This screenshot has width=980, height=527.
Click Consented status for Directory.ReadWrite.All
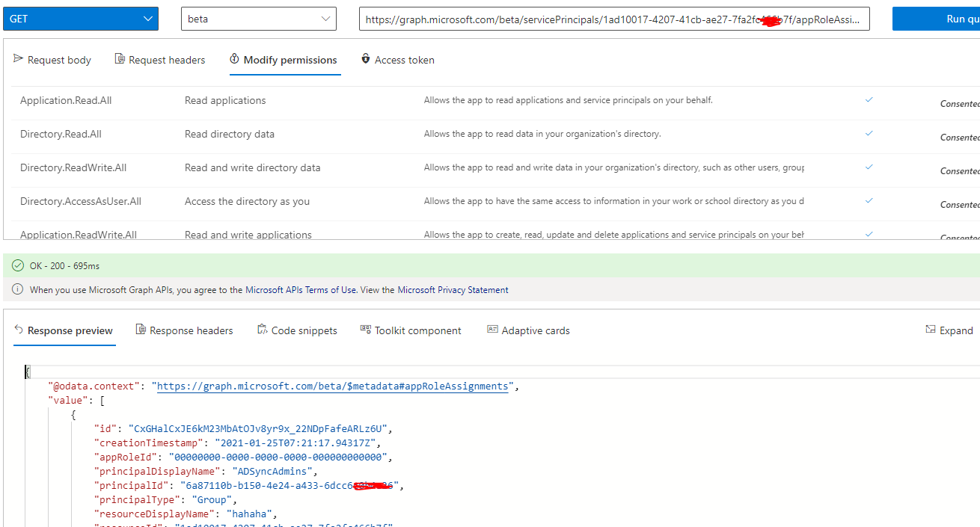click(x=960, y=171)
